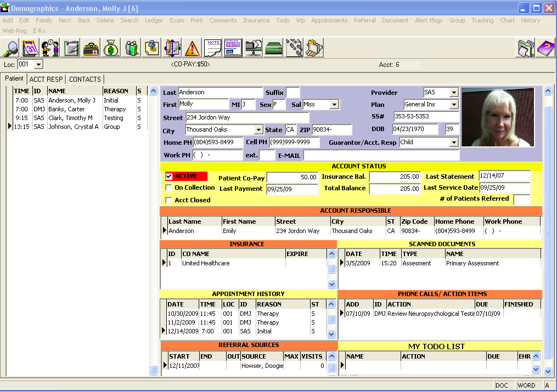Select the Patient tab
Screen dimensions: 557x392
[x=14, y=78]
